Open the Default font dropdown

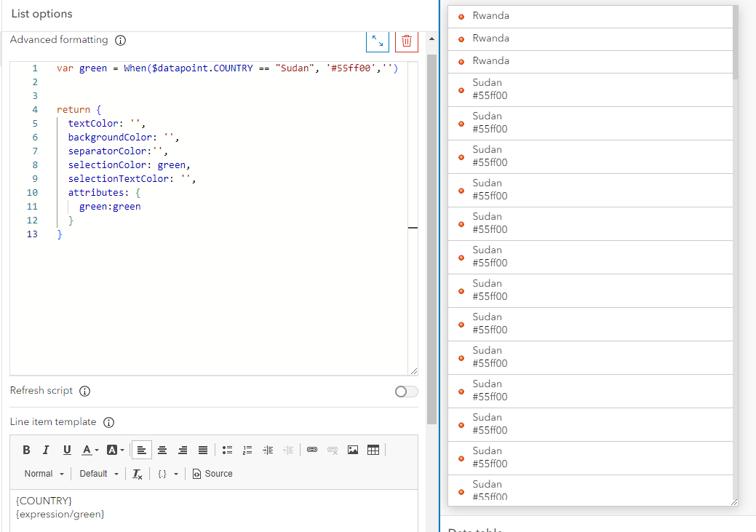pos(99,474)
